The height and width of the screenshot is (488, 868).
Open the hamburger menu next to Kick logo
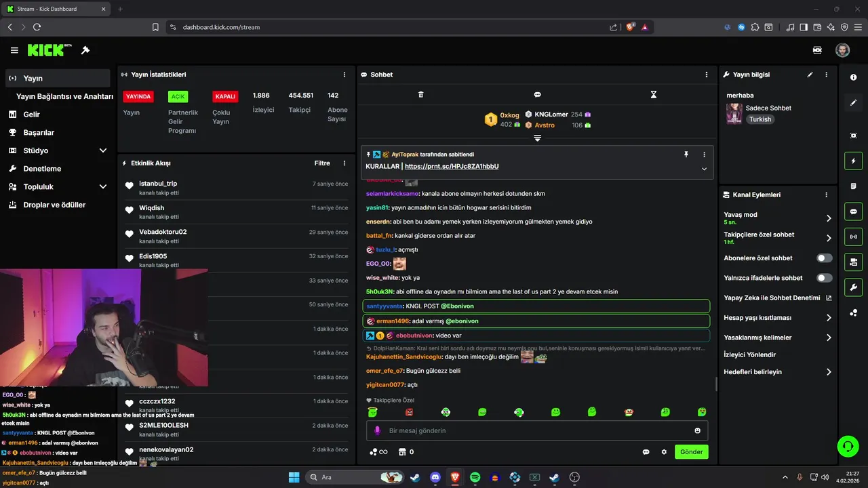point(14,50)
